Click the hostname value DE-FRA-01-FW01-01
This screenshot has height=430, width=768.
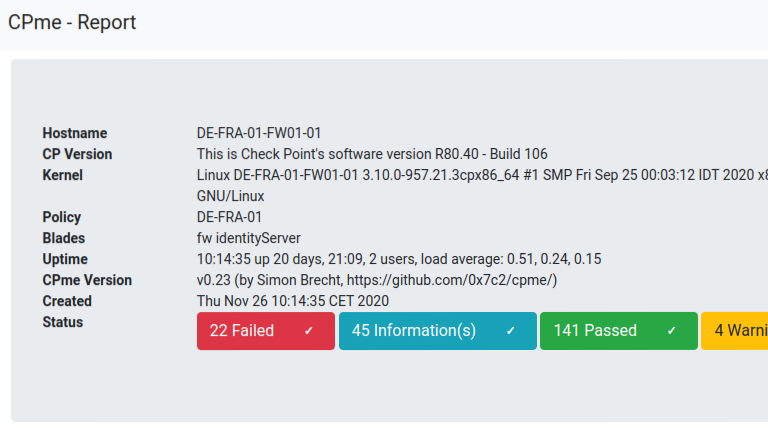(259, 133)
